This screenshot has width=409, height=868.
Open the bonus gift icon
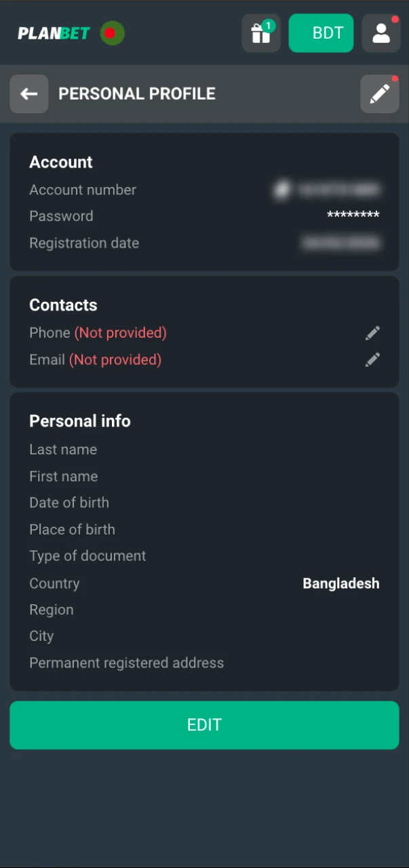(x=260, y=33)
